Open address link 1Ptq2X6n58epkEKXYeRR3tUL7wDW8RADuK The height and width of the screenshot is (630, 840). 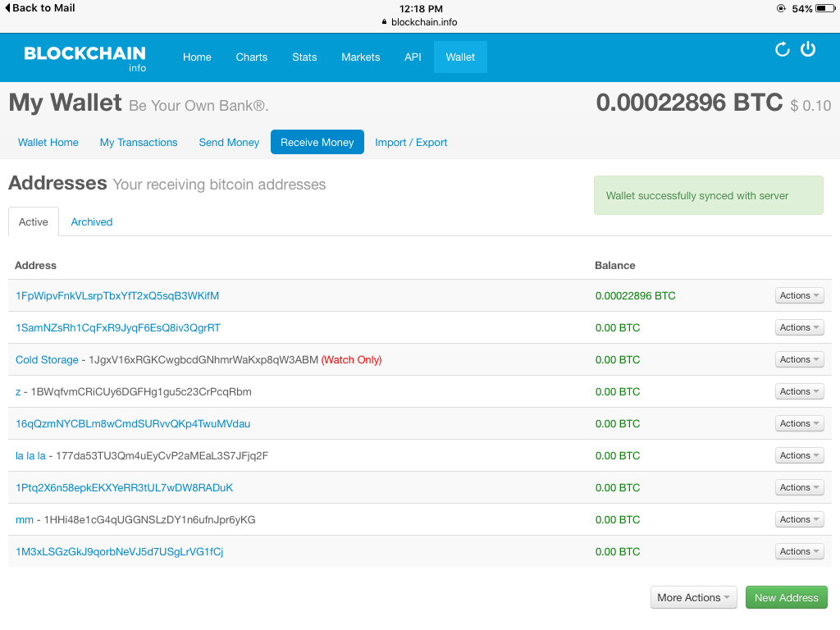coord(125,488)
